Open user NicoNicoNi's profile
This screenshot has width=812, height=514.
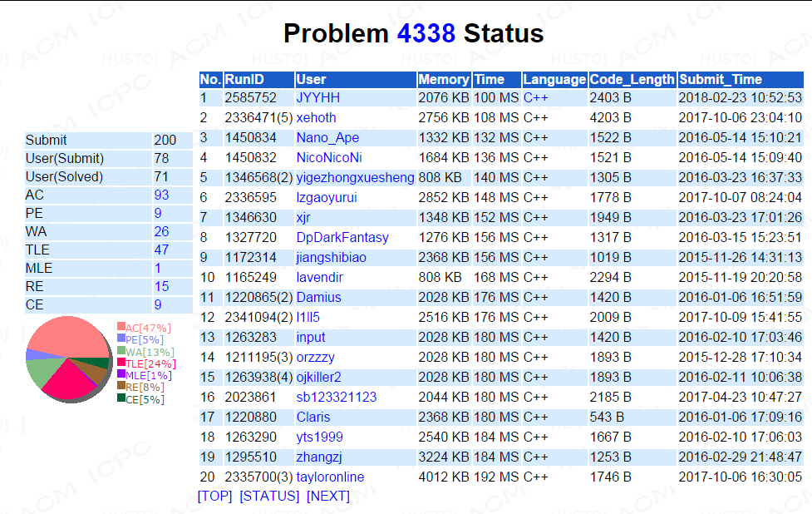click(329, 157)
